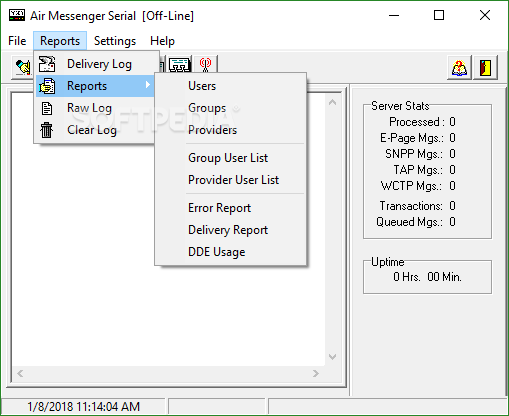Click the log scroll left arrow
The height and width of the screenshot is (416, 509).
coord(20,373)
